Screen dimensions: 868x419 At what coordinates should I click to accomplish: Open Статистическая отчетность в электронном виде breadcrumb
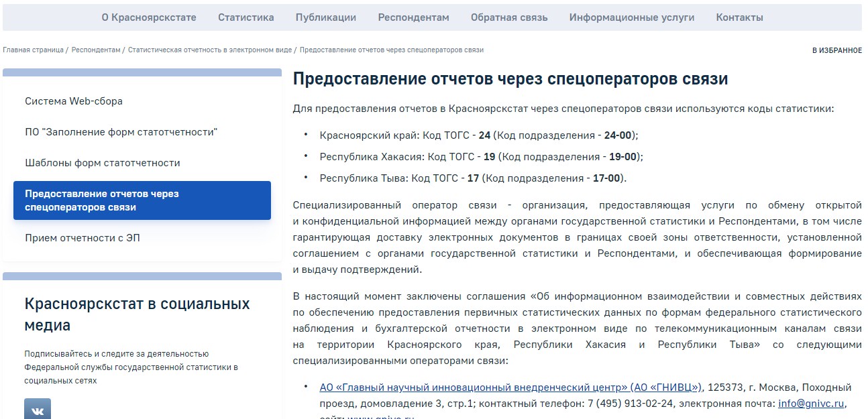click(x=210, y=50)
